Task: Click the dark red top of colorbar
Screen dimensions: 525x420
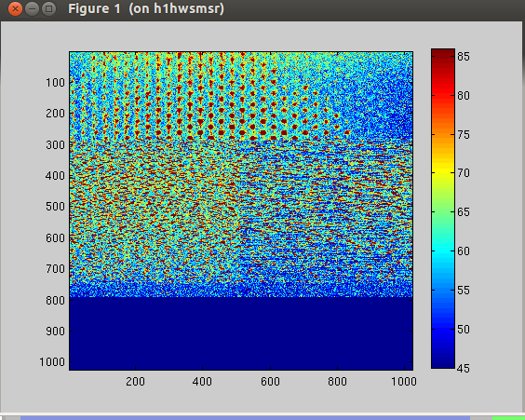Action: point(443,54)
